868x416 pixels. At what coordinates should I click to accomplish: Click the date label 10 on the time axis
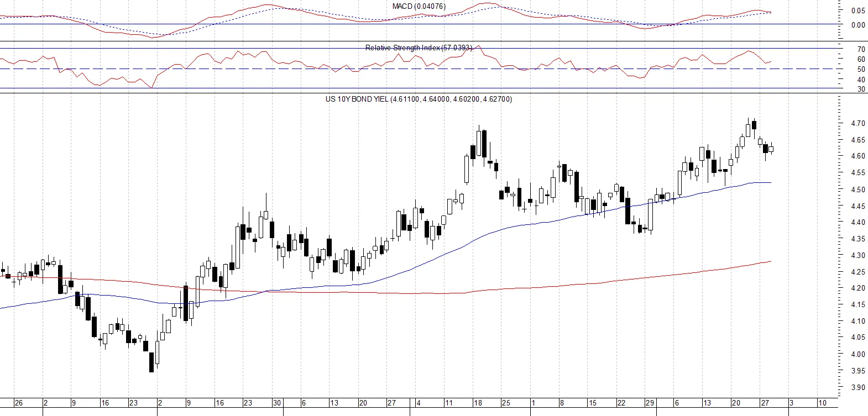pos(823,403)
